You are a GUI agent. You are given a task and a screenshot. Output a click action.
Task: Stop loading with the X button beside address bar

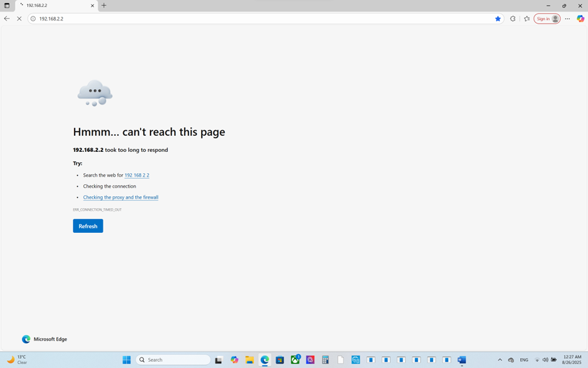click(19, 19)
